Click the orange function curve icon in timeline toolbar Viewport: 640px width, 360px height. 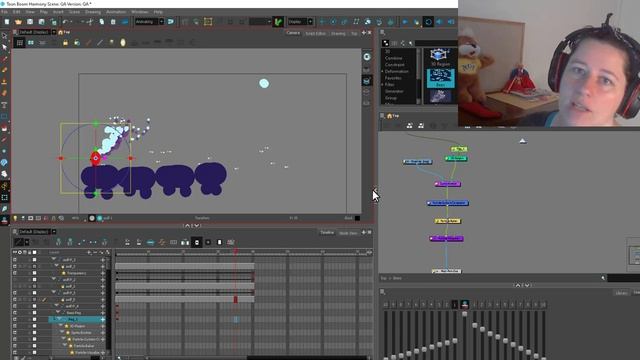pos(162,242)
